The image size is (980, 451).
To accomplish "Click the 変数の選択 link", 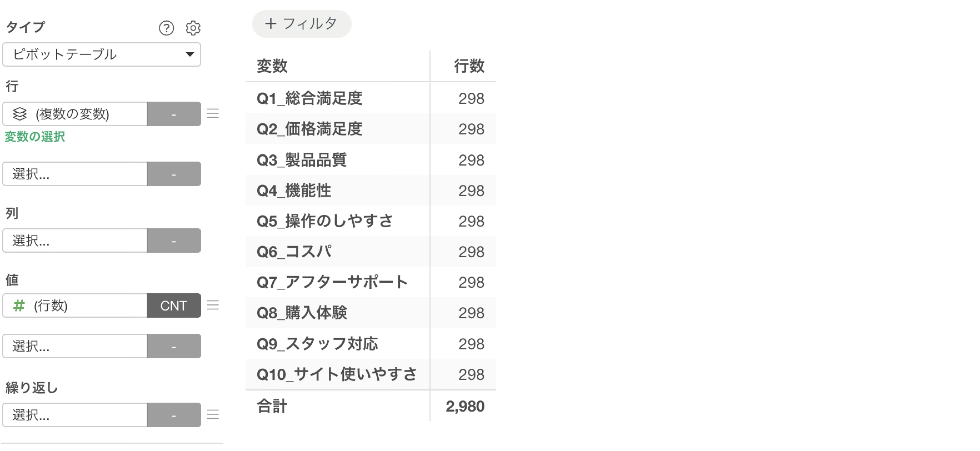I will 35,136.
